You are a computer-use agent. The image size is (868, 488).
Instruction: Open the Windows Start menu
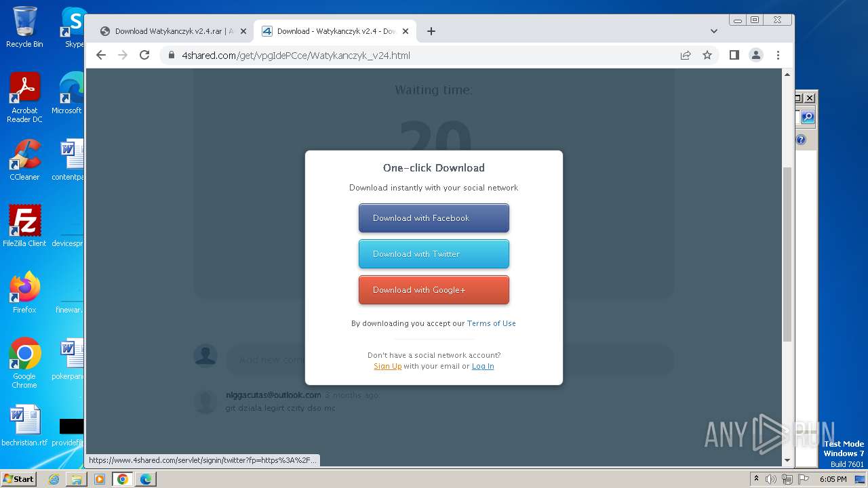(18, 479)
